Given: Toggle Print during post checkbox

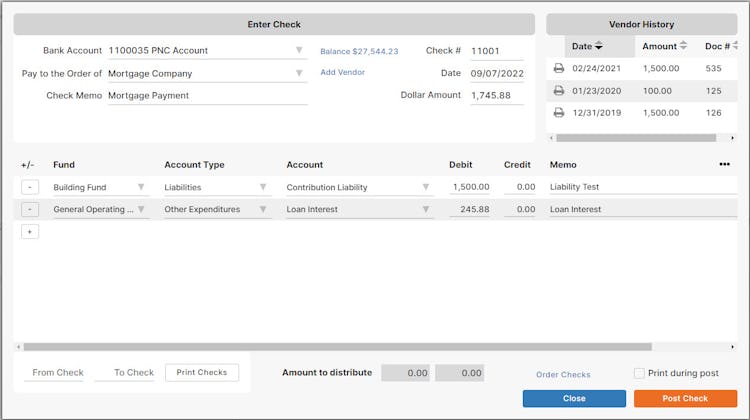Looking at the screenshot, I should (639, 373).
